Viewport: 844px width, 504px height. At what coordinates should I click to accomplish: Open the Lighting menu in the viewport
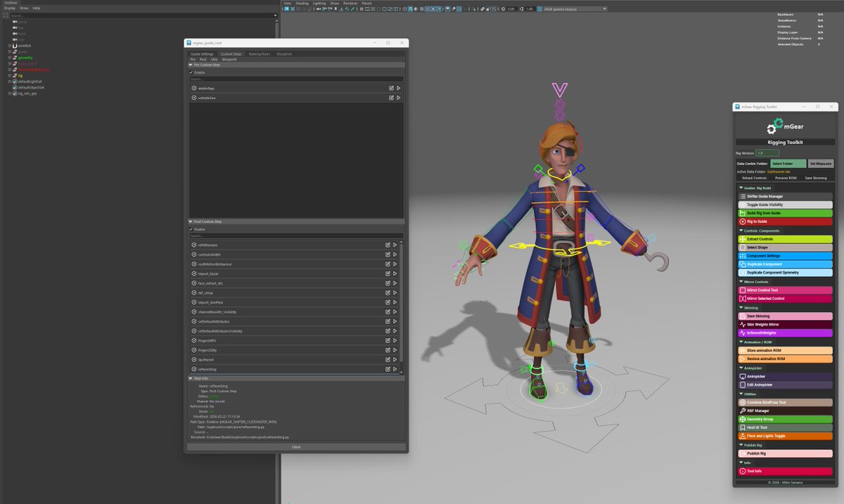pyautogui.click(x=319, y=3)
